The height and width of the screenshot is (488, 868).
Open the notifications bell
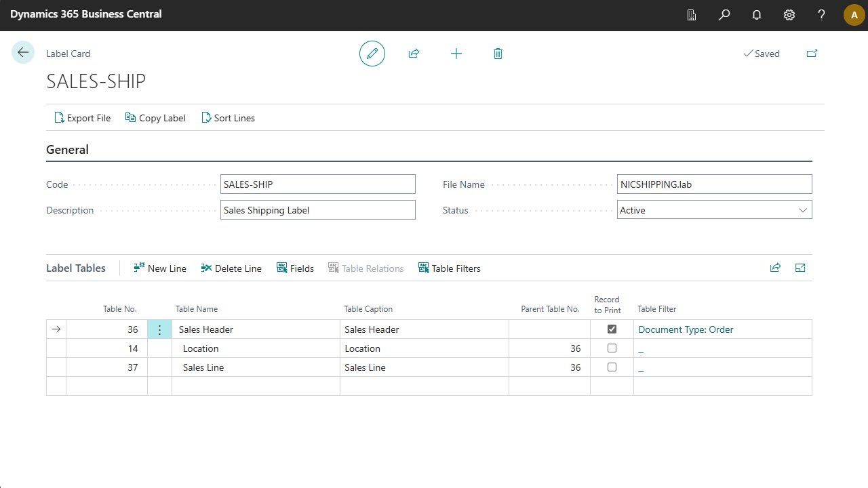tap(757, 15)
